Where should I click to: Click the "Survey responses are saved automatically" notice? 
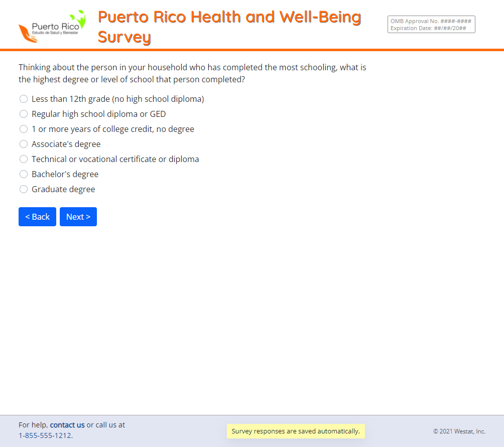coord(296,431)
